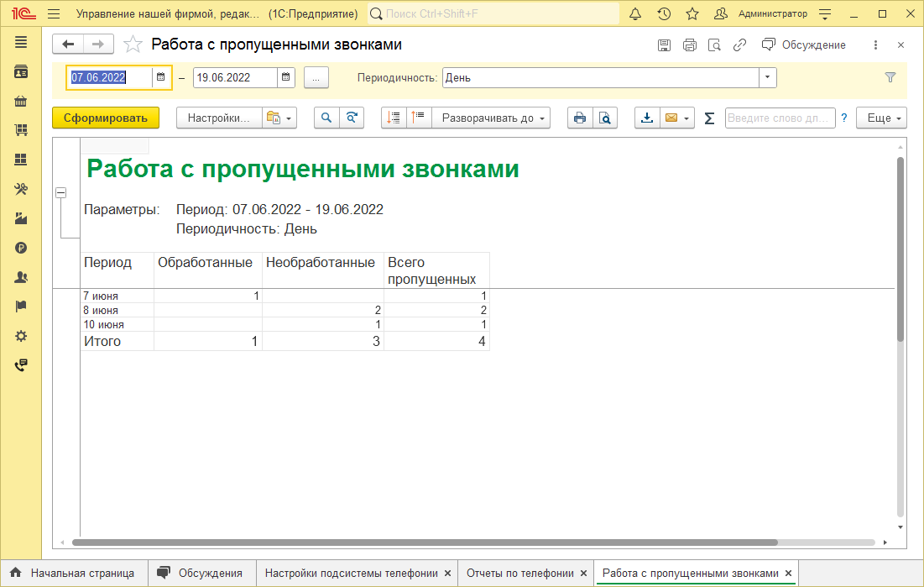
Task: Add the report to favorites star
Action: tap(133, 45)
